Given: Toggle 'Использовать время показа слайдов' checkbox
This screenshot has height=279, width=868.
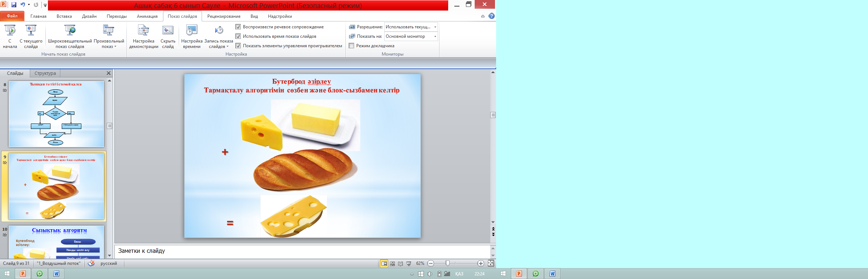Looking at the screenshot, I should point(238,36).
